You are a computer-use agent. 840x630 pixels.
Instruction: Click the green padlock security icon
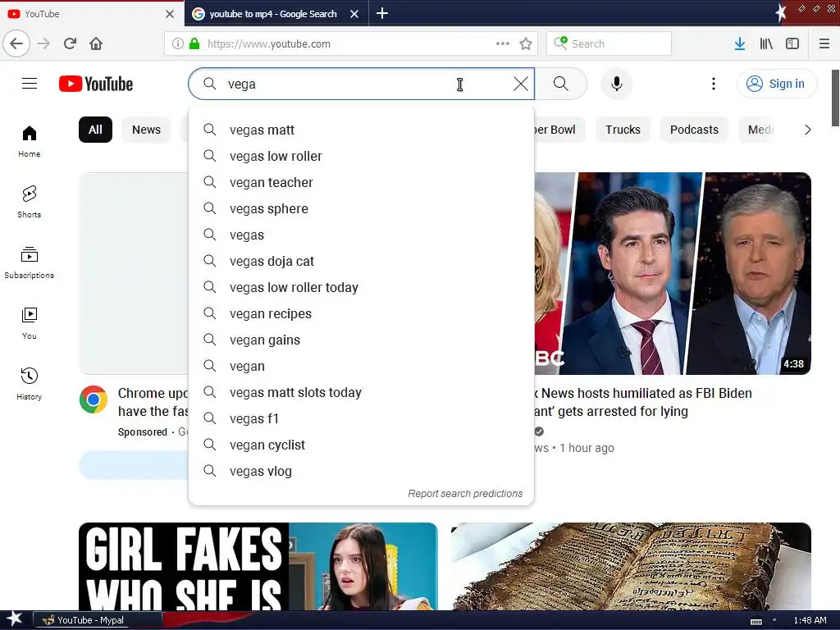[194, 43]
